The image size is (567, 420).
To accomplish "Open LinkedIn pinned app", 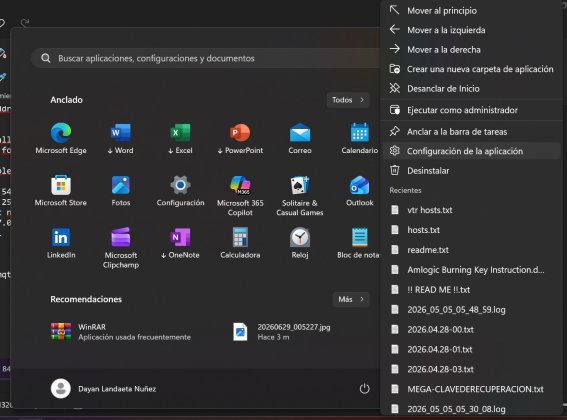I will click(x=61, y=243).
